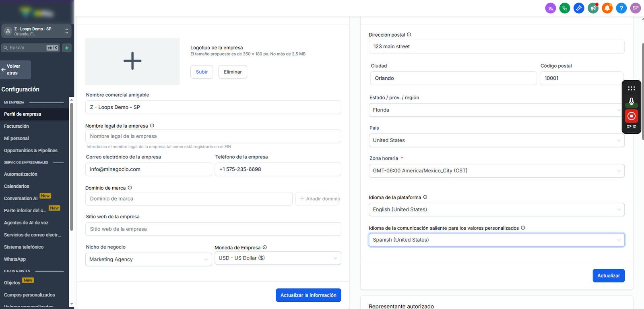644x309 pixels.
Task: Click the blue launchpad icon in top bar
Action: click(x=579, y=8)
